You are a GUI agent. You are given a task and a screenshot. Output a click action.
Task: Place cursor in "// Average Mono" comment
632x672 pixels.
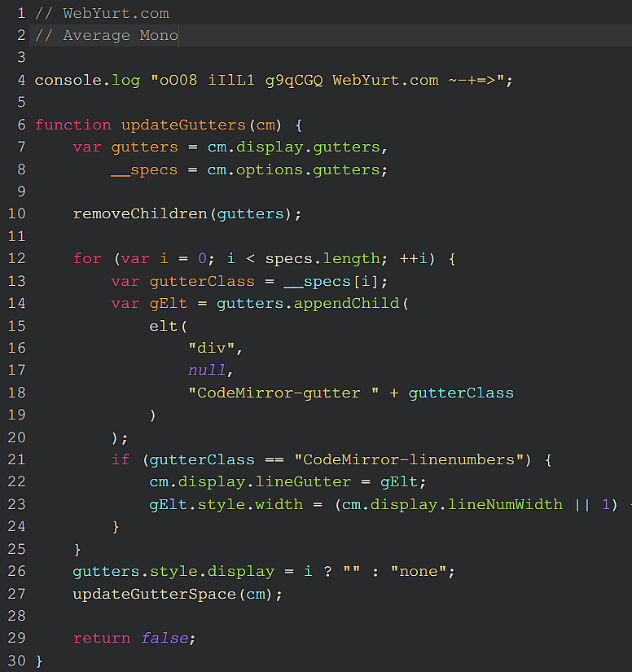(106, 35)
